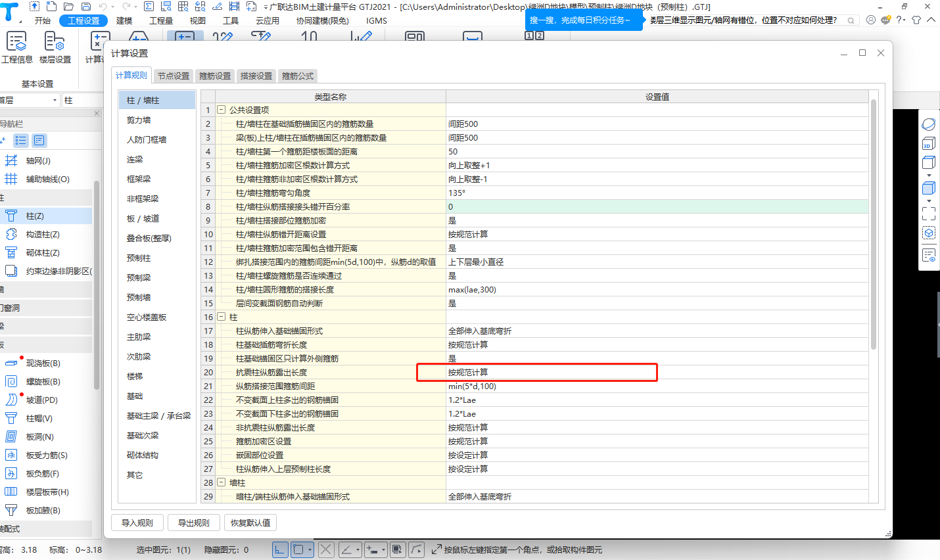This screenshot has width=940, height=560.
Task: Select 基础主梁 / 承台梁 in the category list
Action: [x=157, y=415]
